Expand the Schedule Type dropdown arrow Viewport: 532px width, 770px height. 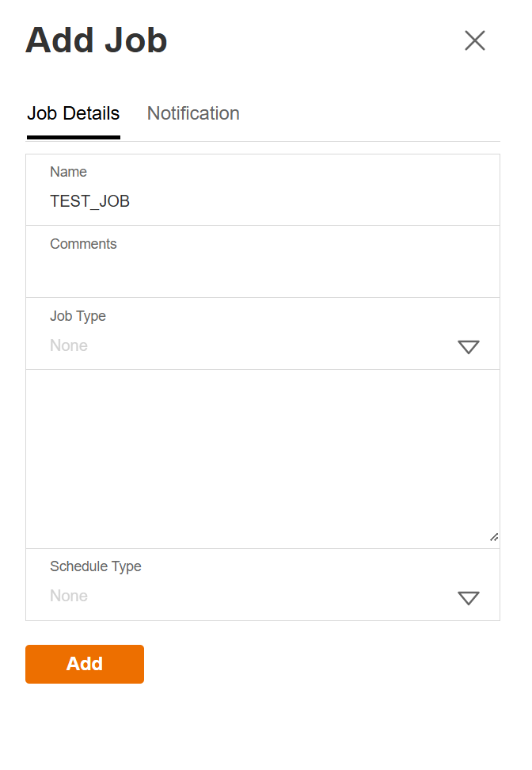(x=469, y=598)
